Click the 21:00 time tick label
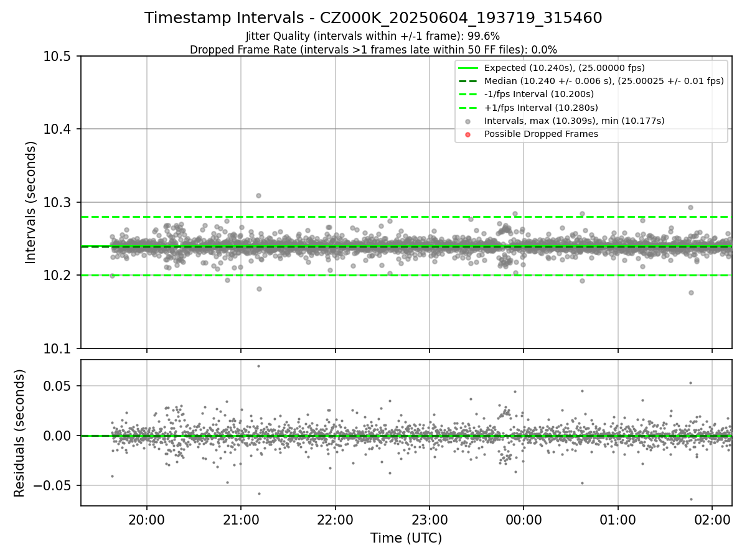The image size is (747, 560). click(x=241, y=519)
